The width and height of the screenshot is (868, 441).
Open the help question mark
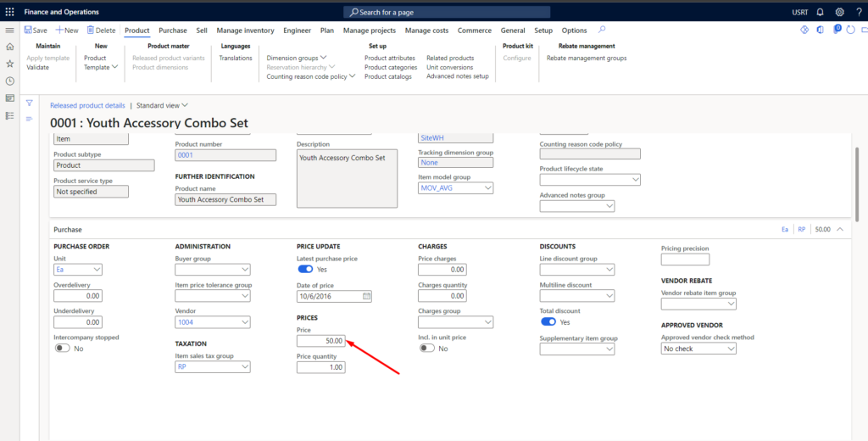859,12
